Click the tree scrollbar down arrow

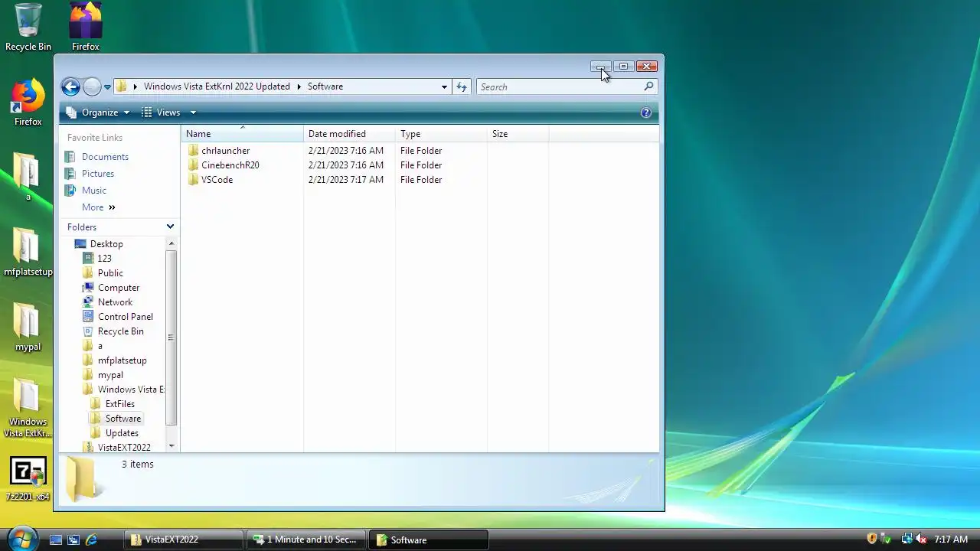point(171,446)
